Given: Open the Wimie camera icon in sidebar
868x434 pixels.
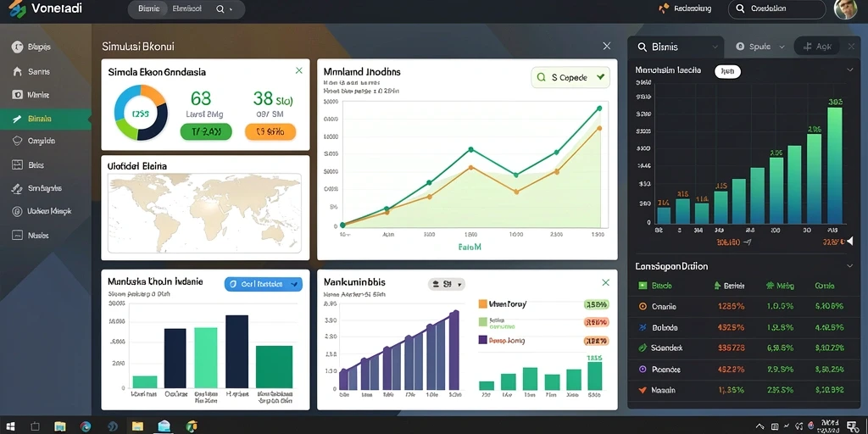Looking at the screenshot, I should (x=17, y=95).
